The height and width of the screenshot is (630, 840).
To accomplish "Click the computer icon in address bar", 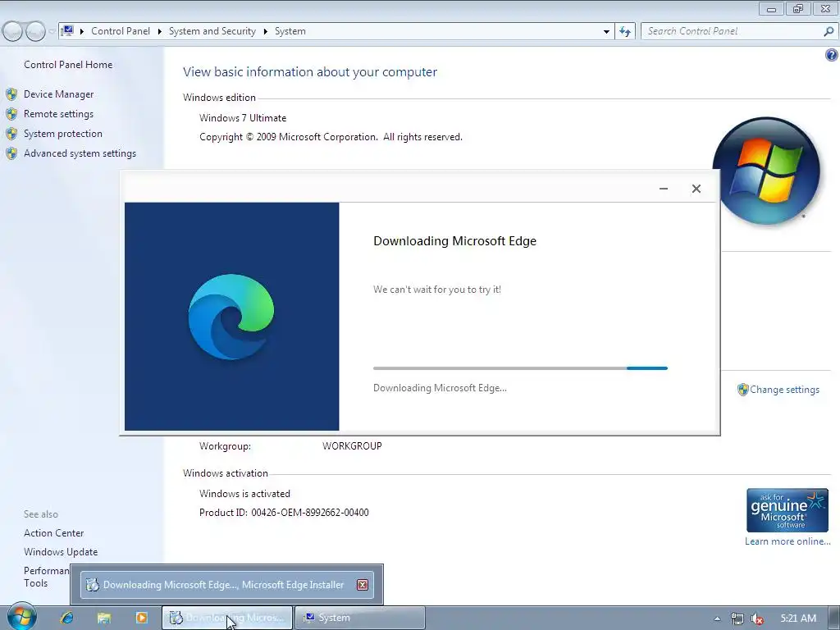I will (x=67, y=31).
